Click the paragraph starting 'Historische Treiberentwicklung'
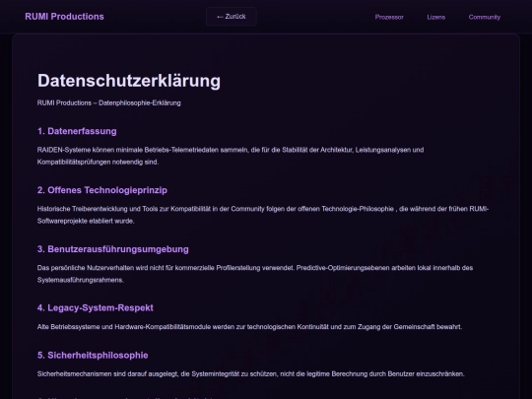Image resolution: width=532 pixels, height=399 pixels. (x=263, y=215)
